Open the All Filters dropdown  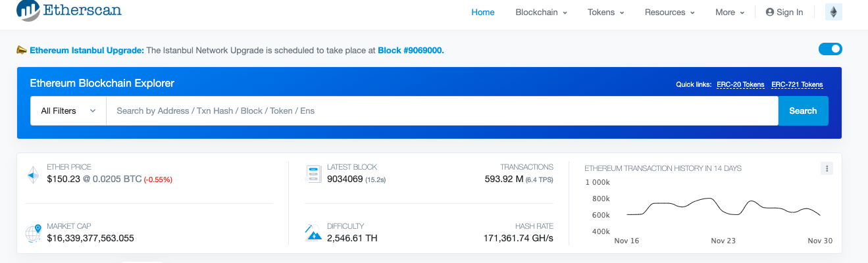point(68,111)
